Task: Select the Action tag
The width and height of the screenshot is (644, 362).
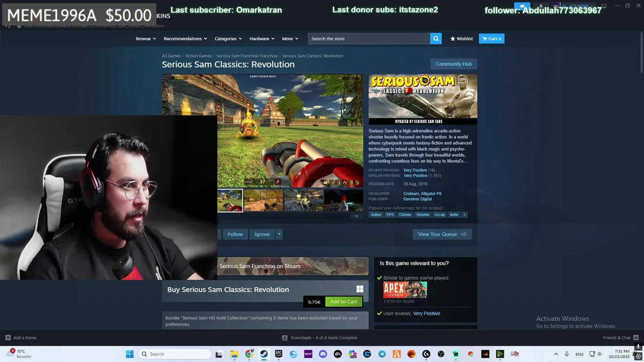Action: coord(376,215)
